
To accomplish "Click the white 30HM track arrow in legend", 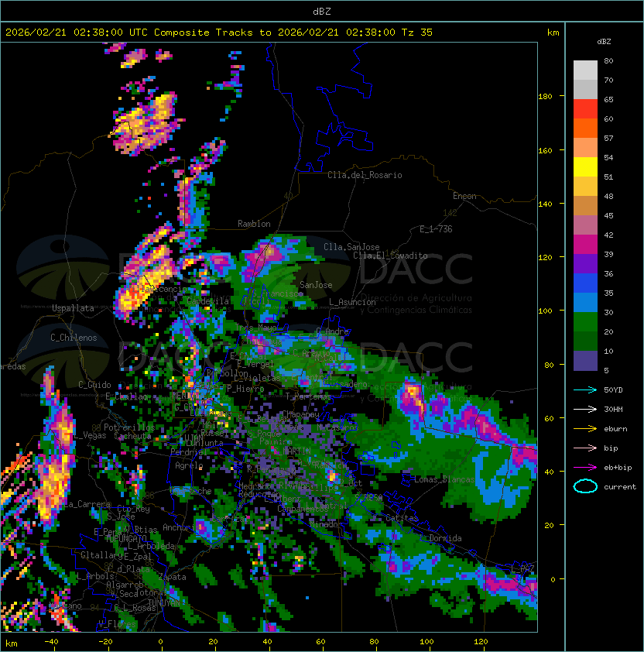I will tap(585, 410).
